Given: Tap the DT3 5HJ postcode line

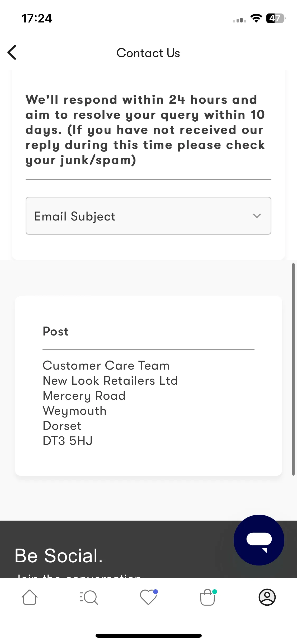Looking at the screenshot, I should [68, 441].
